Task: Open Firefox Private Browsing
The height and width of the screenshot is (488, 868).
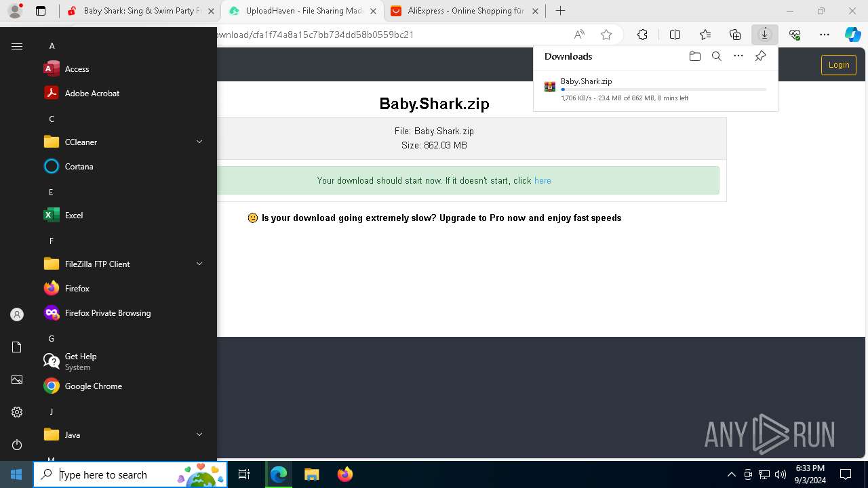Action: tap(122, 312)
